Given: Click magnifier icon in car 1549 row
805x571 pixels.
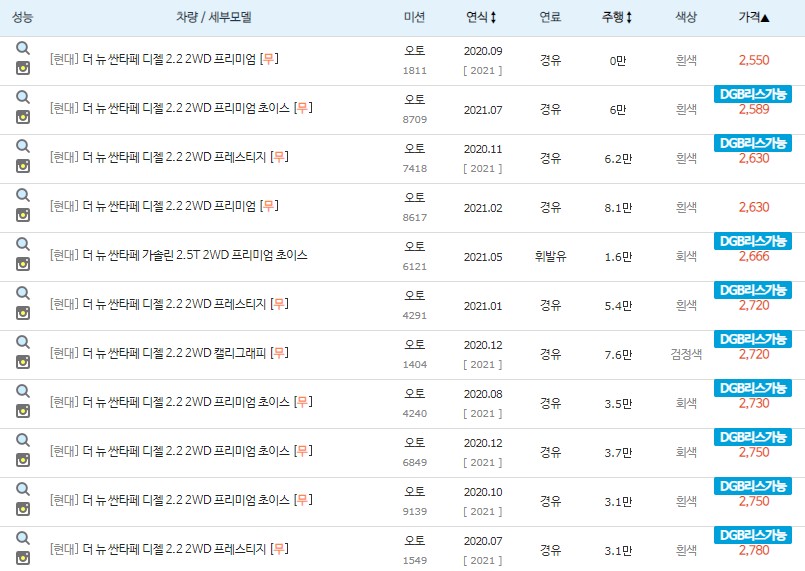Looking at the screenshot, I should [23, 538].
